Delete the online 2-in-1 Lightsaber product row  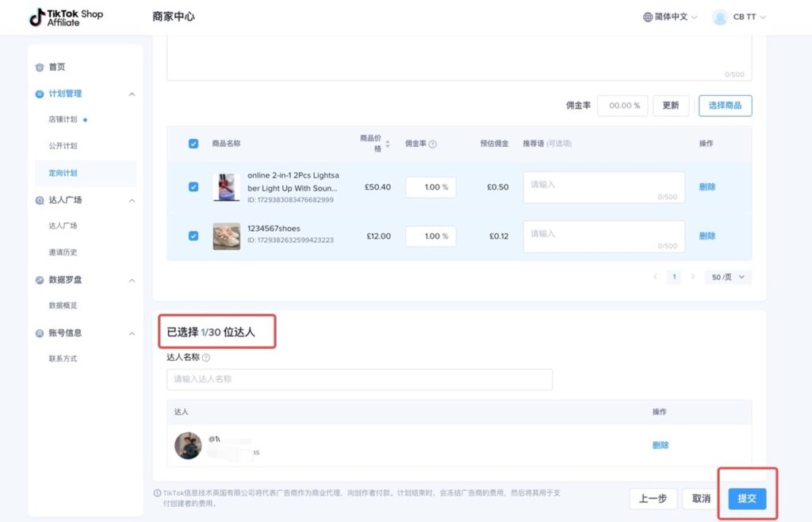click(x=707, y=187)
